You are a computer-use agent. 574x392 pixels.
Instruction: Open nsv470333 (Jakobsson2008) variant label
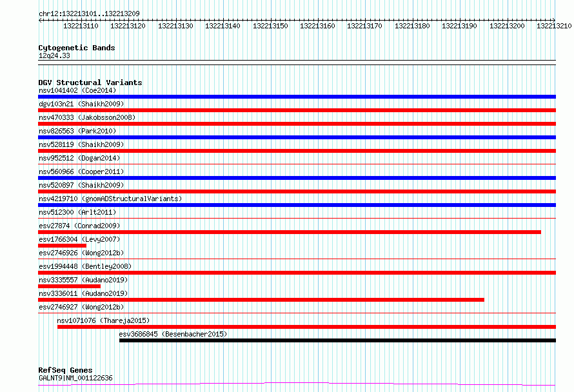click(x=87, y=117)
